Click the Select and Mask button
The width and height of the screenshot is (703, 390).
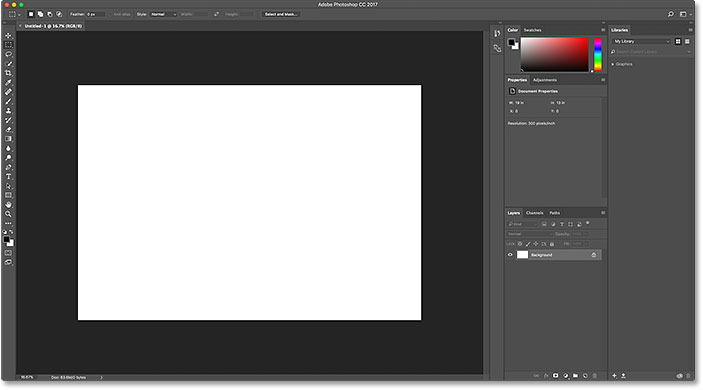tap(281, 14)
